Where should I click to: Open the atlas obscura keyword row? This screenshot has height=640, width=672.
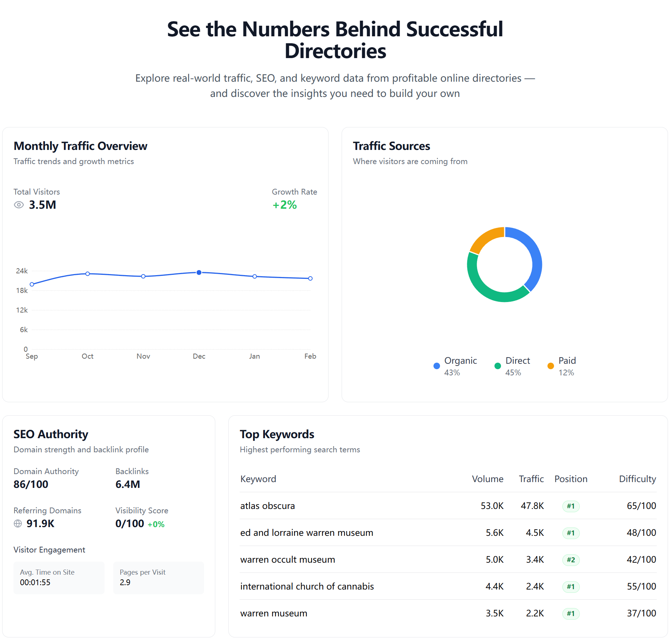point(268,506)
